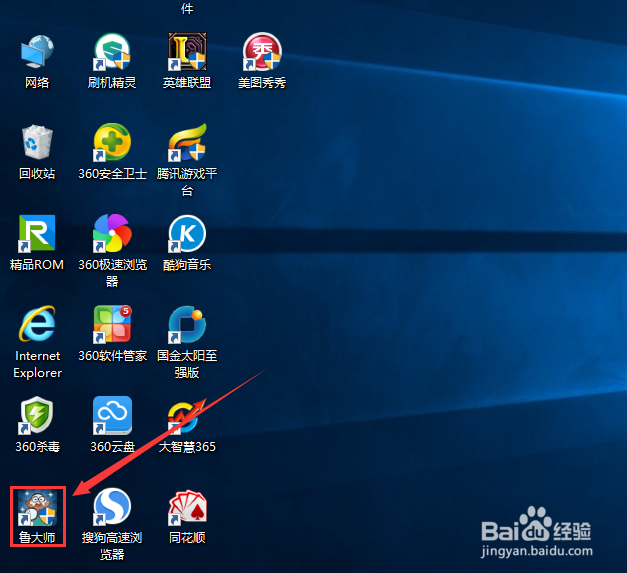
Task: Open 360安全卫士 shortcut icon
Action: pyautogui.click(x=112, y=142)
